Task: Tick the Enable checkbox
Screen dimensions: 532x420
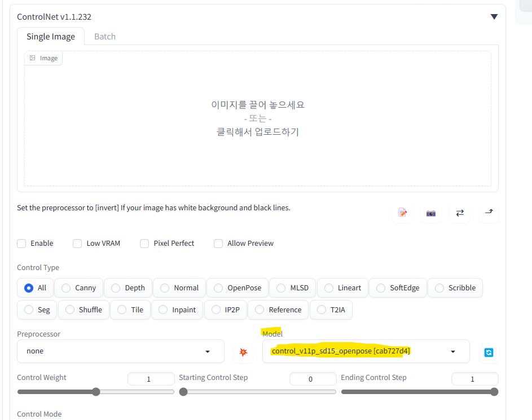Action: pos(21,244)
